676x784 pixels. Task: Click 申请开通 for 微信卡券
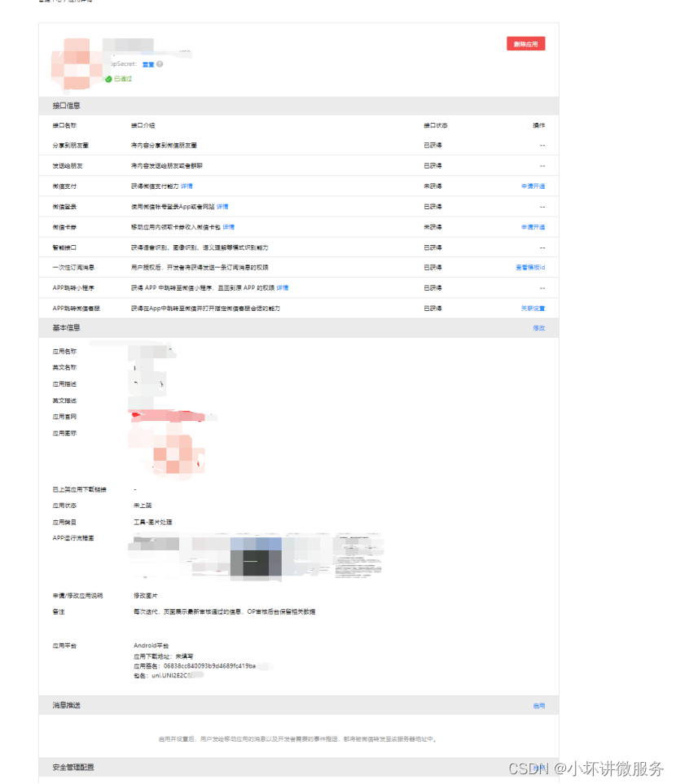pyautogui.click(x=533, y=227)
